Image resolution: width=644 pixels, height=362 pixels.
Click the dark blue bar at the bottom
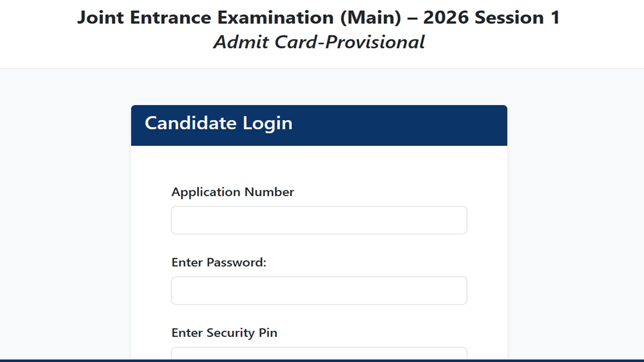tap(54, 360)
